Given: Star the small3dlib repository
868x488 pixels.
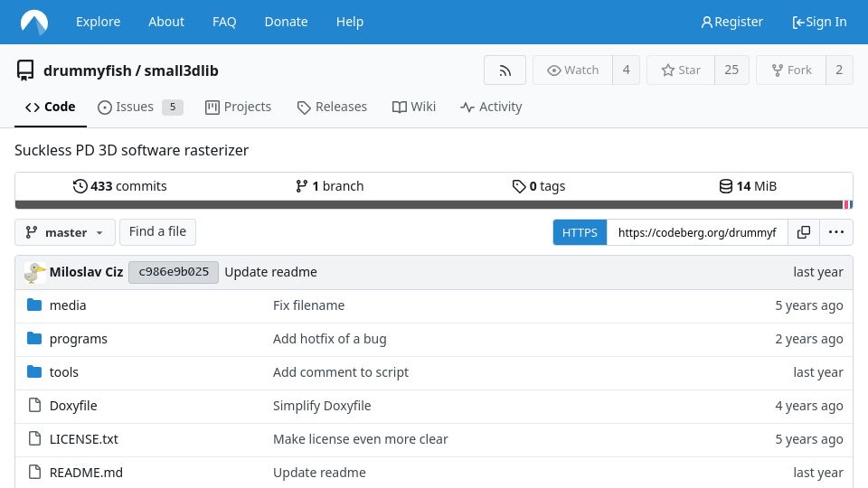Looking at the screenshot, I should coord(681,70).
